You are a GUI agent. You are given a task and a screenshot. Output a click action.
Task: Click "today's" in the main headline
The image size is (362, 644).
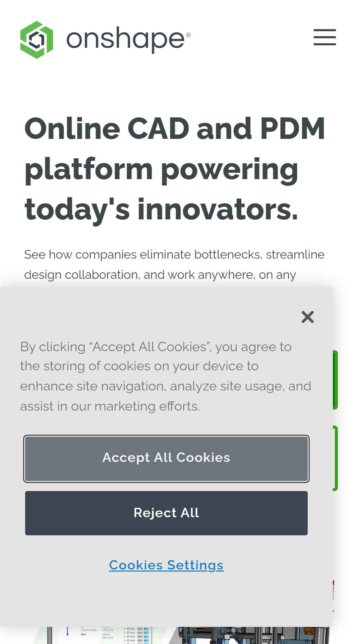[77, 209]
